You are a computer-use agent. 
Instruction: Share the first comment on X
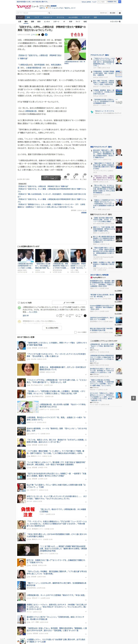pyautogui.click(x=85, y=316)
